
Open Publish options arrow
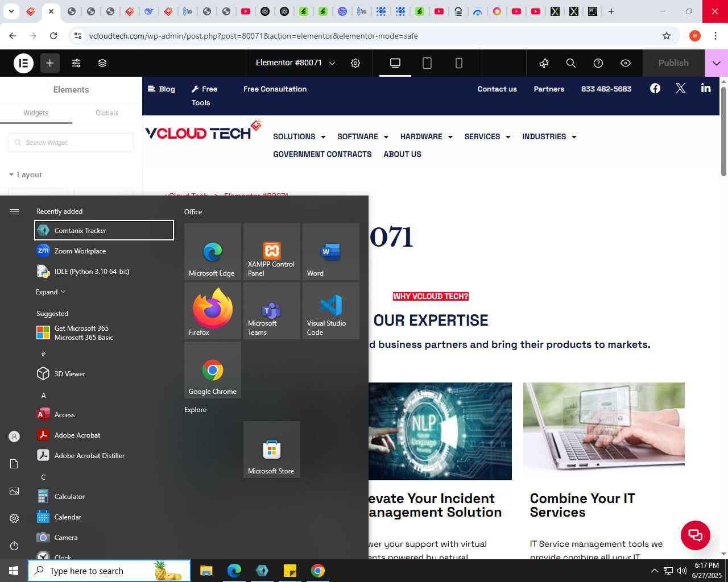[717, 63]
